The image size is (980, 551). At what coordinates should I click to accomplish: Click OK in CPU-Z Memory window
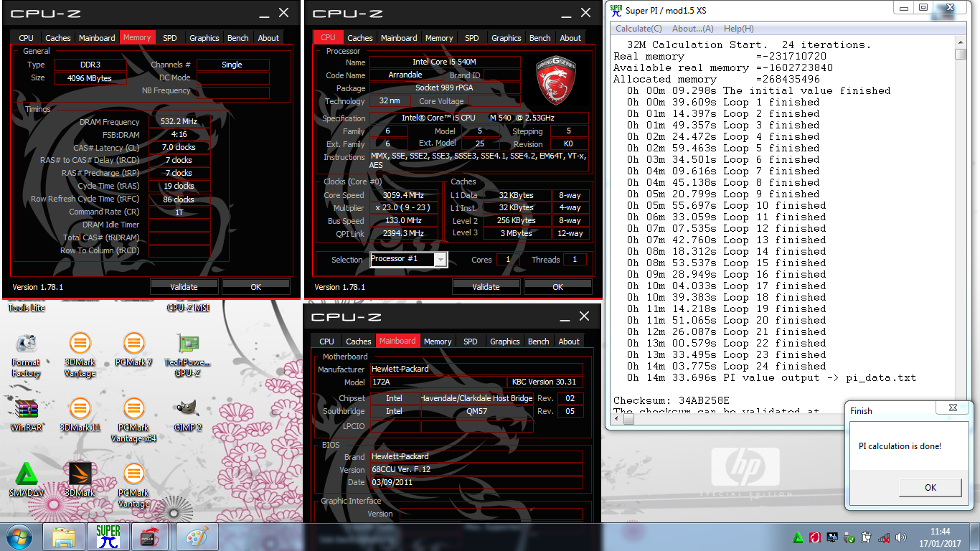pyautogui.click(x=256, y=287)
